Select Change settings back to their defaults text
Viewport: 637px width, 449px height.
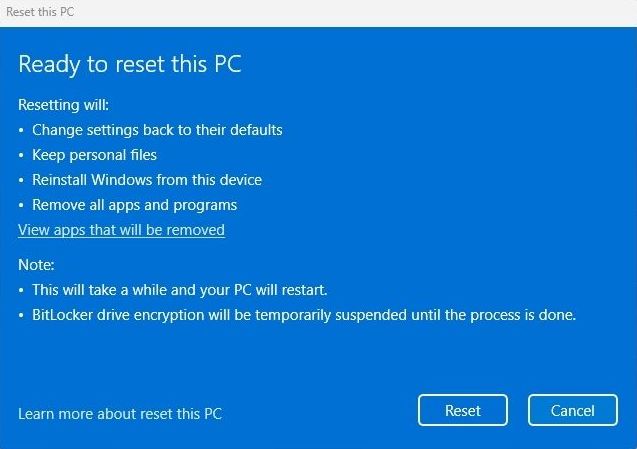pos(157,130)
